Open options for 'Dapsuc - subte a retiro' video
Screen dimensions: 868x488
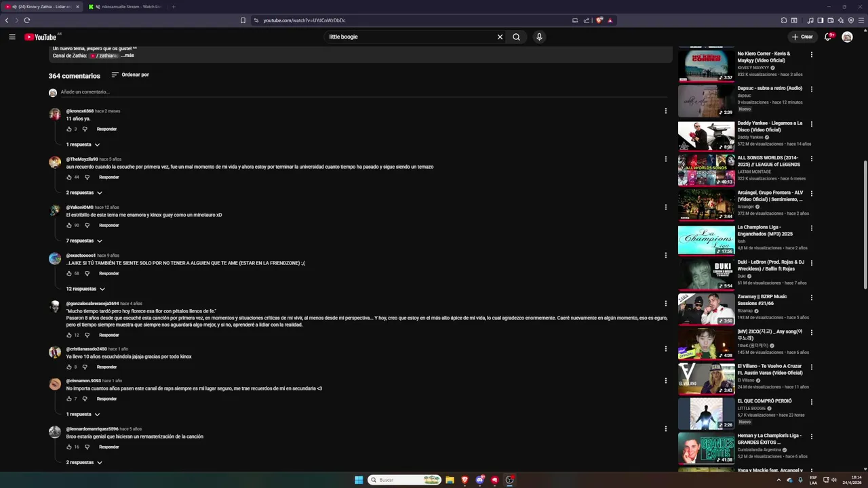(811, 89)
